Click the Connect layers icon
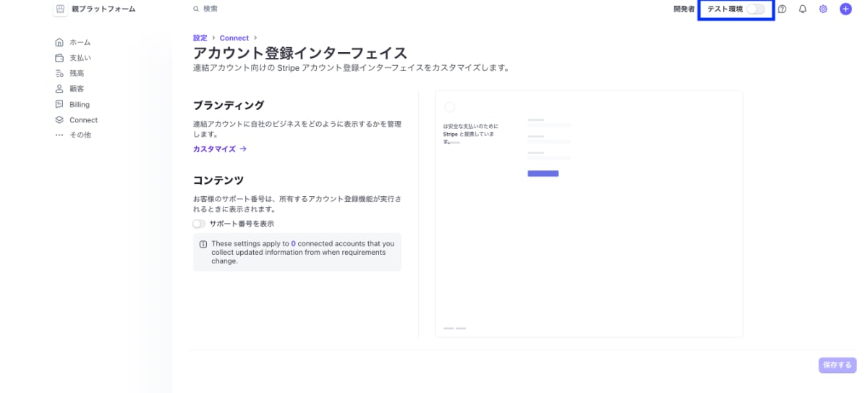Screen dimensions: 868x393 (x=60, y=120)
